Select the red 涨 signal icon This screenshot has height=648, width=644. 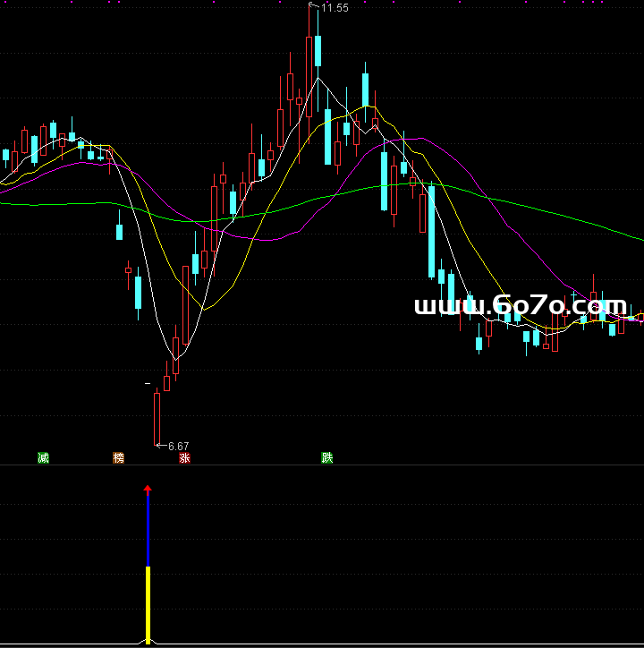184,458
